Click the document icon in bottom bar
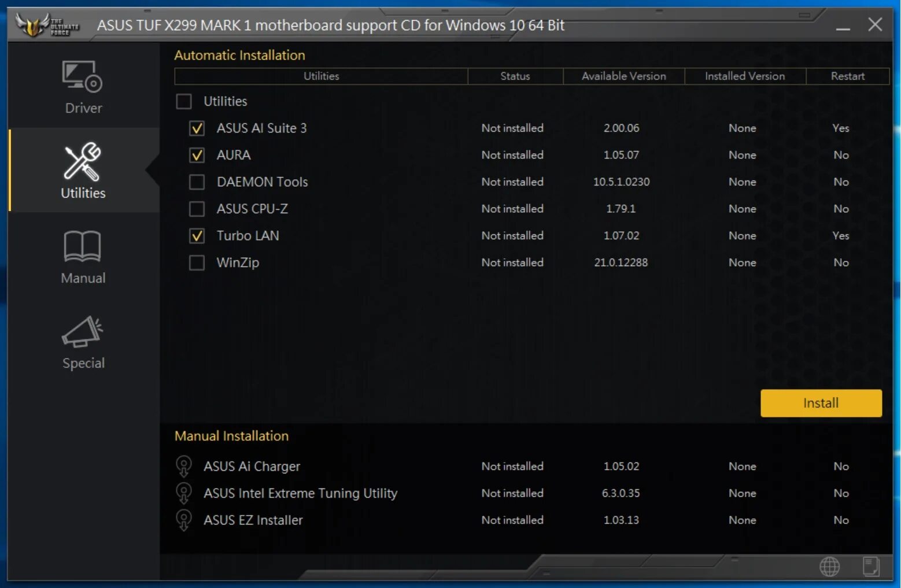 pyautogui.click(x=871, y=567)
